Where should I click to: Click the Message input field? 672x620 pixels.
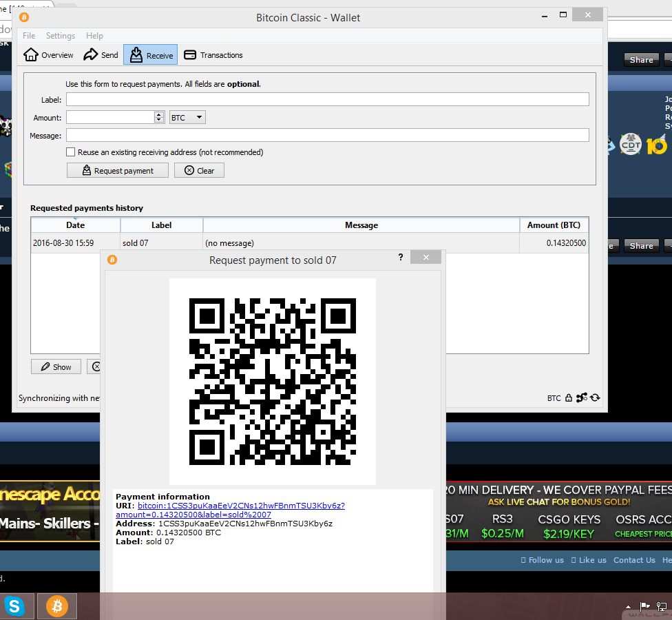click(x=328, y=136)
